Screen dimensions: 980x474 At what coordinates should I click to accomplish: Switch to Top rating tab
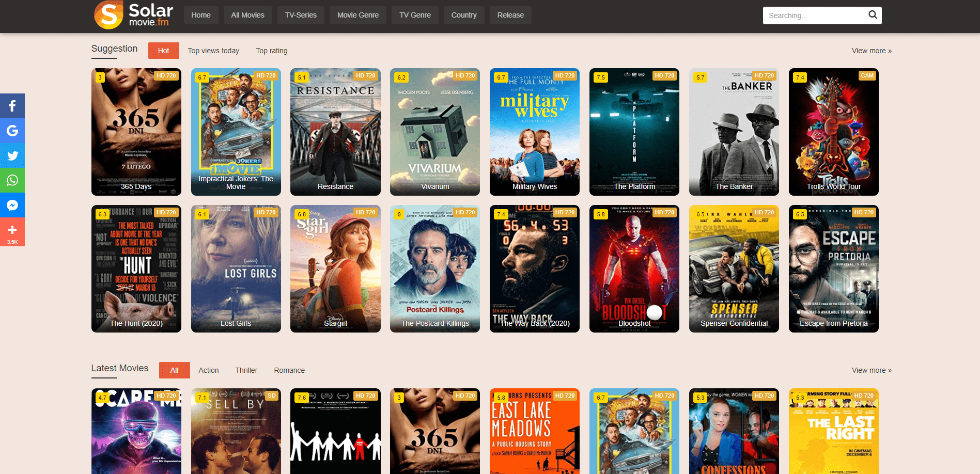(272, 51)
